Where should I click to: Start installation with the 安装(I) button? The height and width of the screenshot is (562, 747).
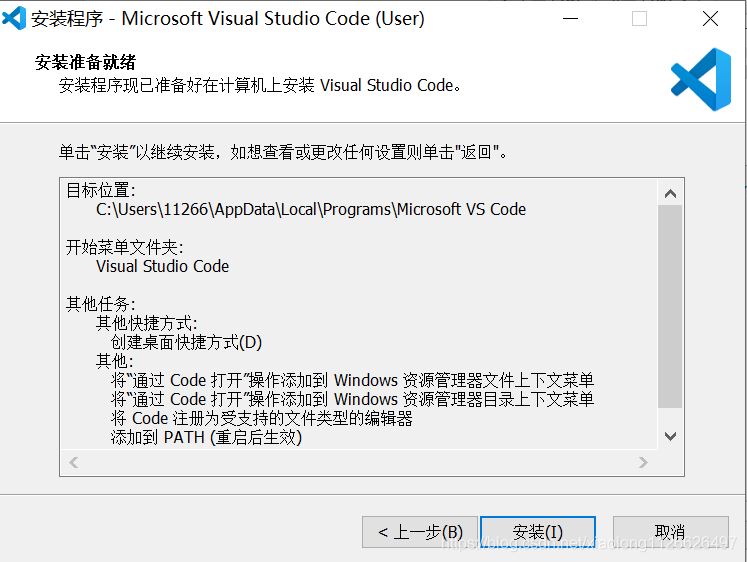point(538,532)
